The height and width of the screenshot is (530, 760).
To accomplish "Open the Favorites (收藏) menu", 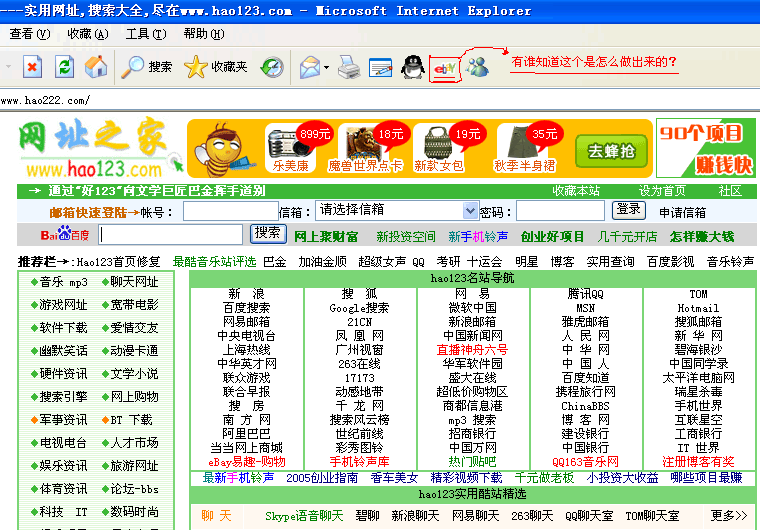I will pyautogui.click(x=88, y=34).
